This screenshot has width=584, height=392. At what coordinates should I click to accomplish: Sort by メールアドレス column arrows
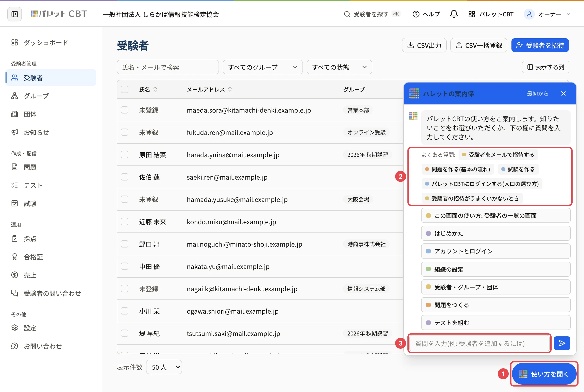230,90
